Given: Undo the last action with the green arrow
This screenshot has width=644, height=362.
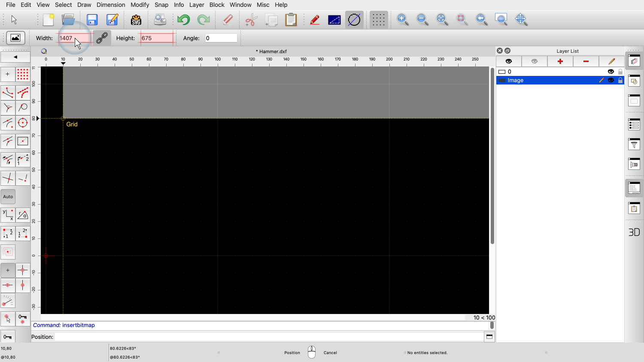Looking at the screenshot, I should coord(183,20).
